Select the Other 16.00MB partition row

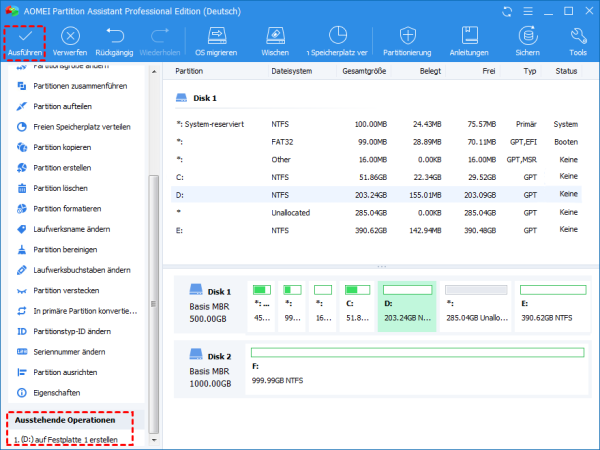coord(377,160)
